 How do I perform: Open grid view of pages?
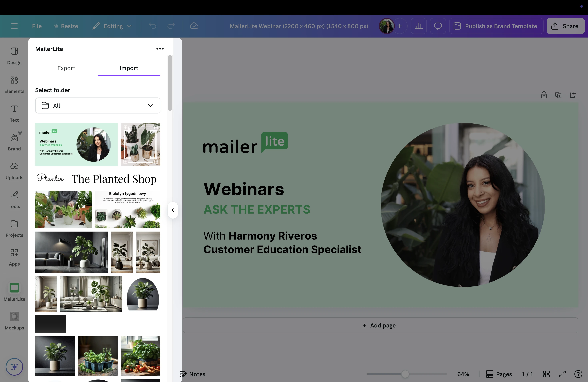tap(546, 374)
